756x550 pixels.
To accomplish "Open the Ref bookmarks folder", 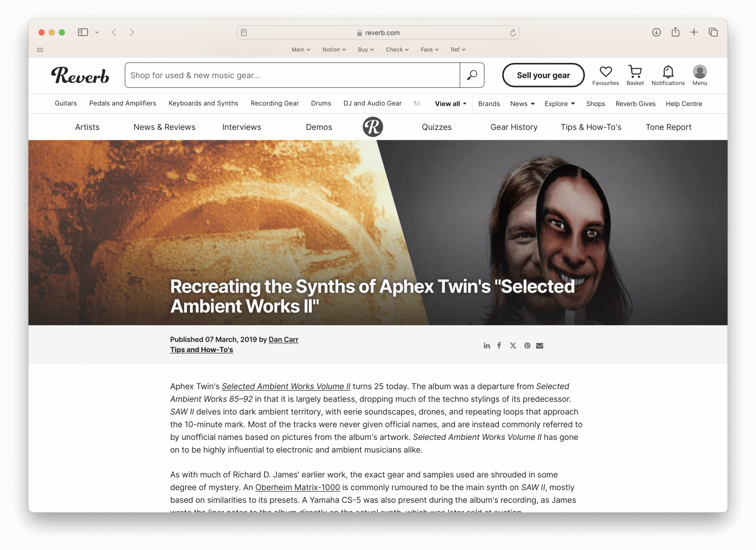I will (458, 50).
